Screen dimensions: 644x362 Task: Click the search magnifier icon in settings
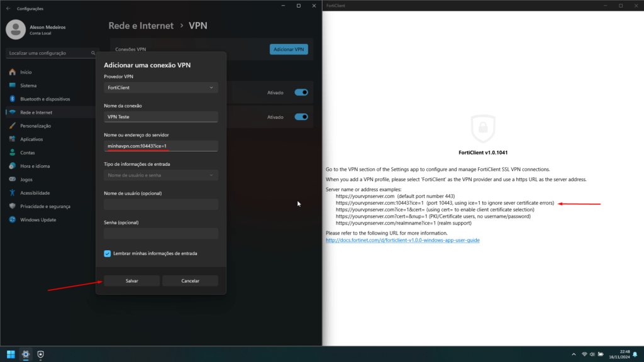click(x=93, y=53)
